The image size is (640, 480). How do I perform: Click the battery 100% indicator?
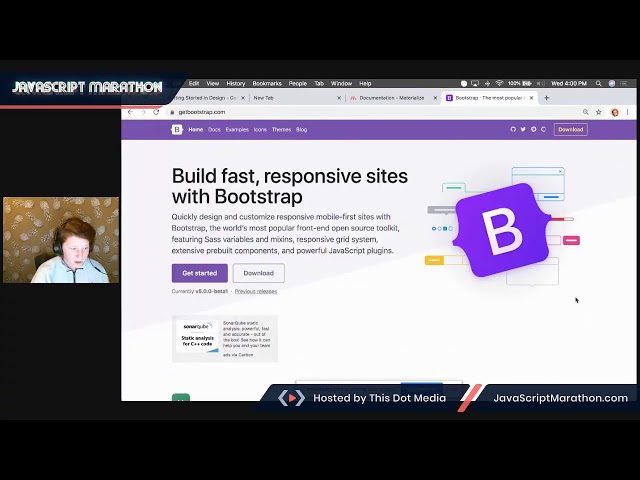520,83
